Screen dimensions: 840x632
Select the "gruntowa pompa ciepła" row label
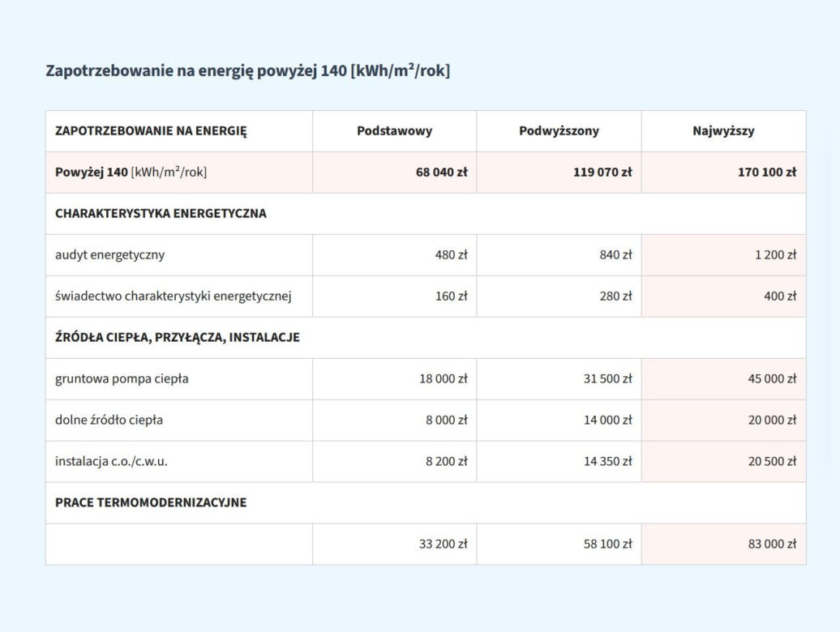[x=122, y=379]
